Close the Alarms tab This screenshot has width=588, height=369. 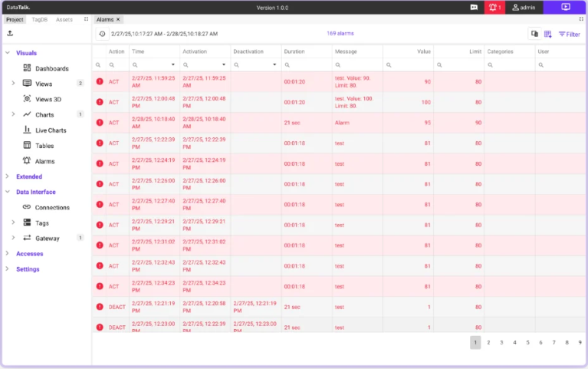(118, 19)
